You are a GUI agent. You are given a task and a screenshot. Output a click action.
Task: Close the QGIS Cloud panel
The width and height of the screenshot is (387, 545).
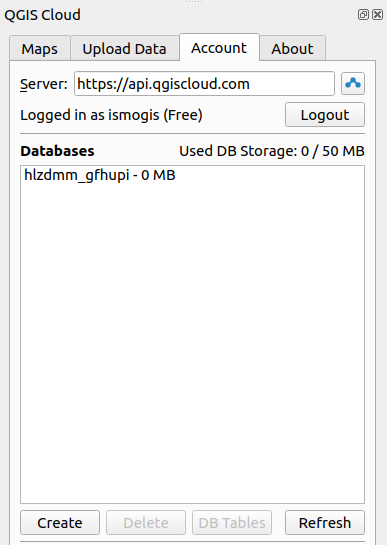tap(377, 15)
